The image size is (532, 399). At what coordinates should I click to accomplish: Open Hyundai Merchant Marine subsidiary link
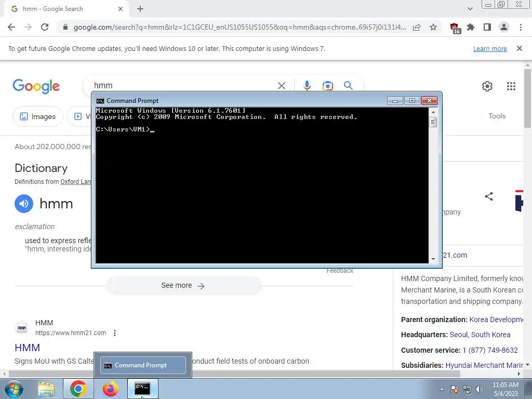point(484,365)
